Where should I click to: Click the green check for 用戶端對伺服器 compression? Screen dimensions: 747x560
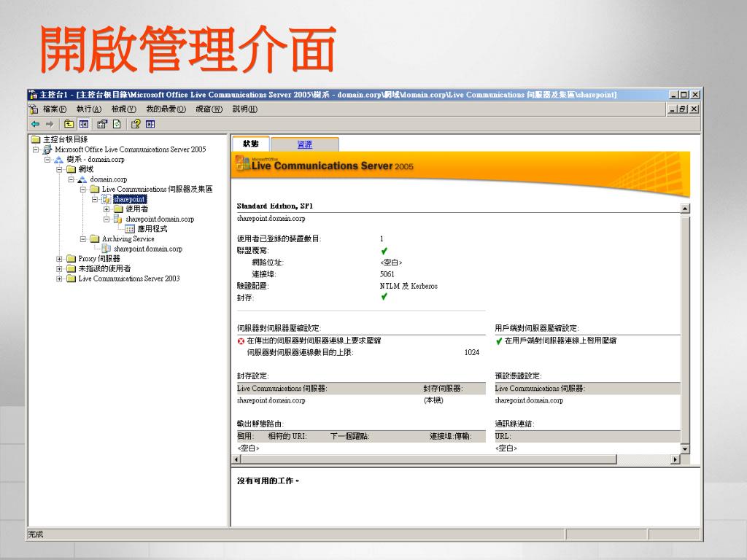click(499, 341)
